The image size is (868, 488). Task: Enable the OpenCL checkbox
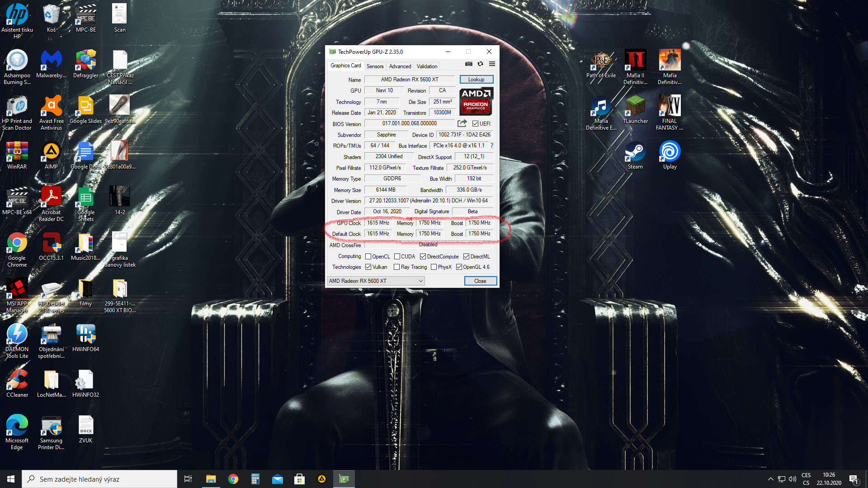pos(368,257)
